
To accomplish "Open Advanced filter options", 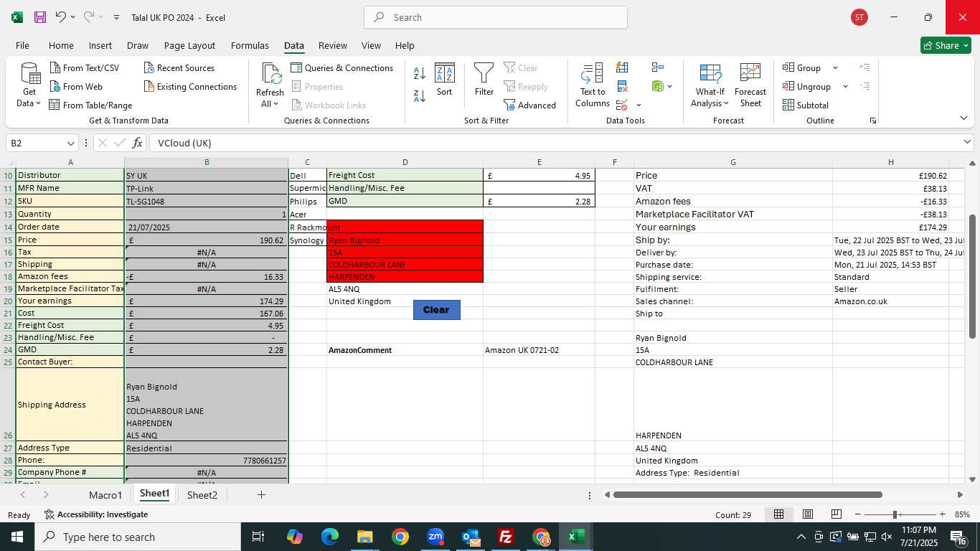I will tap(529, 105).
